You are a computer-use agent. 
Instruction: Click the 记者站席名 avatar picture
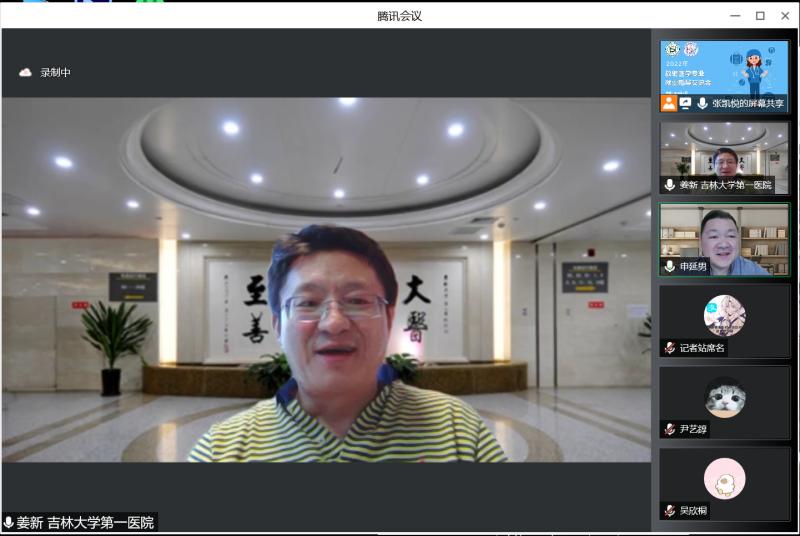click(724, 315)
